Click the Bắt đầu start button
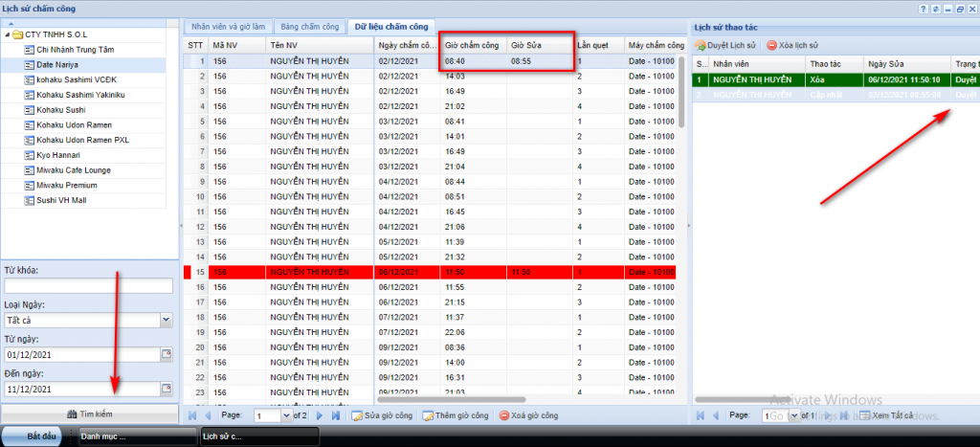This screenshot has width=980, height=447. click(33, 436)
